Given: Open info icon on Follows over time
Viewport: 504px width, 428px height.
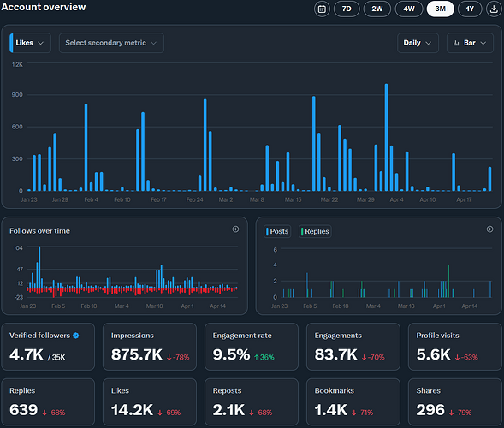Looking at the screenshot, I should click(235, 229).
